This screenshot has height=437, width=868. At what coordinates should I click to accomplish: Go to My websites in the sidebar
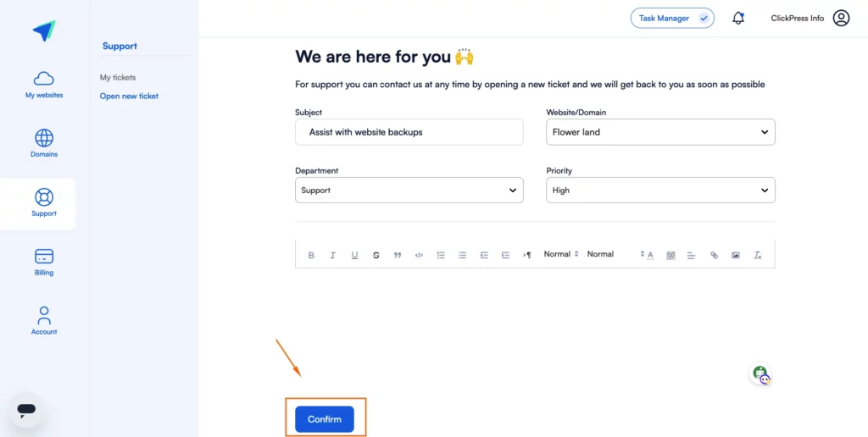click(x=44, y=85)
